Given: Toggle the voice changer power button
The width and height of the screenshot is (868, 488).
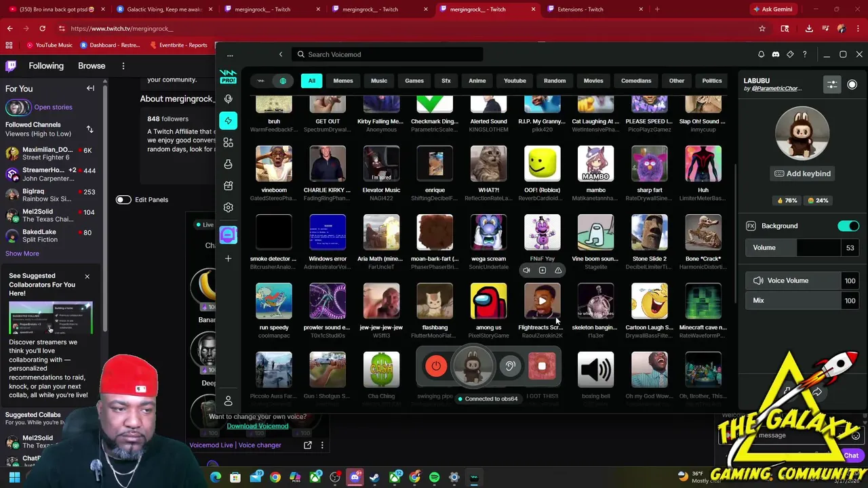Looking at the screenshot, I should (x=436, y=366).
